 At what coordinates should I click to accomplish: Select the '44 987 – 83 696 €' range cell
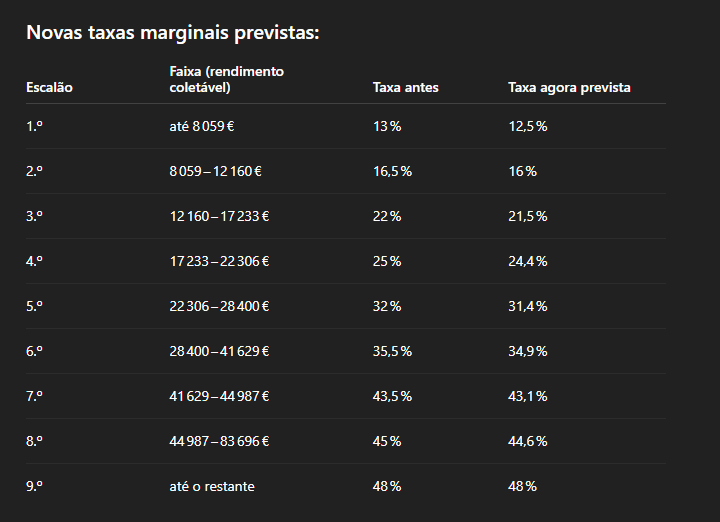click(x=219, y=441)
